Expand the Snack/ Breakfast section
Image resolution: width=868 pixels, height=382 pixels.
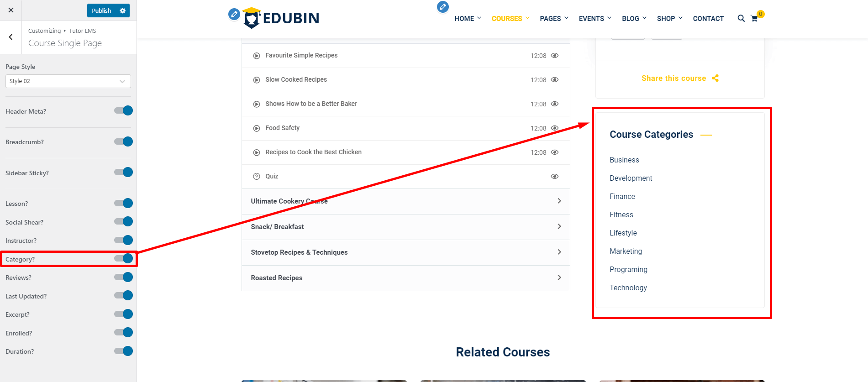pyautogui.click(x=405, y=227)
